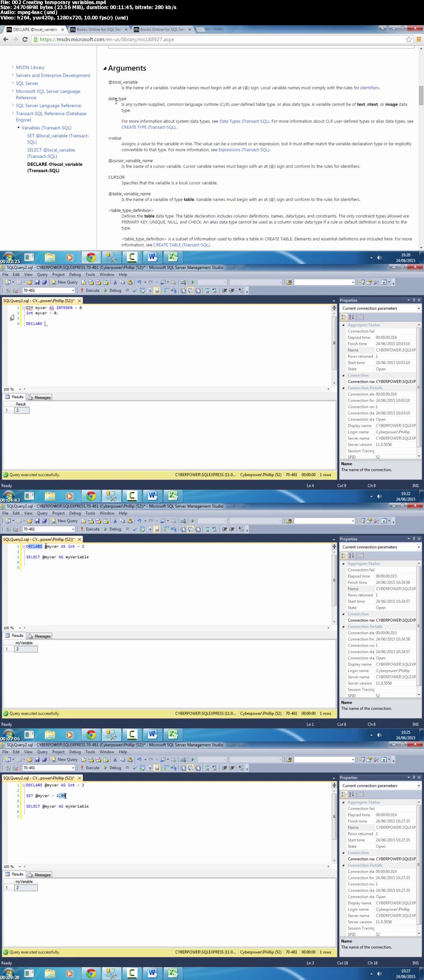The height and width of the screenshot is (980, 424).
Task: Click the MSDN page vertical scrollbar thumb
Action: point(421,95)
